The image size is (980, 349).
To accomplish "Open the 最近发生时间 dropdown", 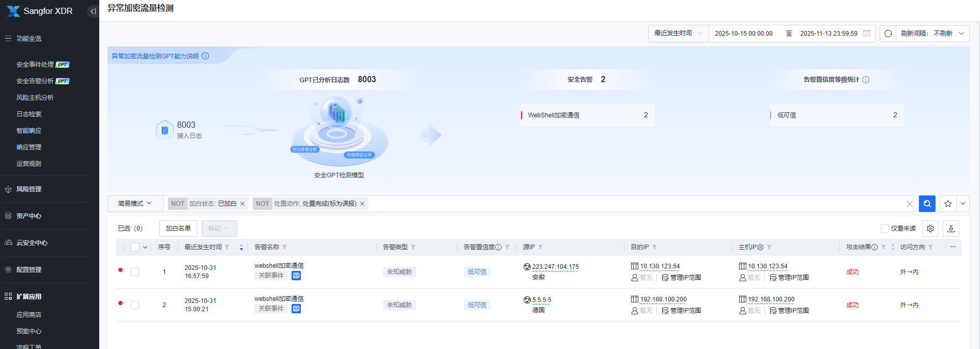I will coord(678,34).
